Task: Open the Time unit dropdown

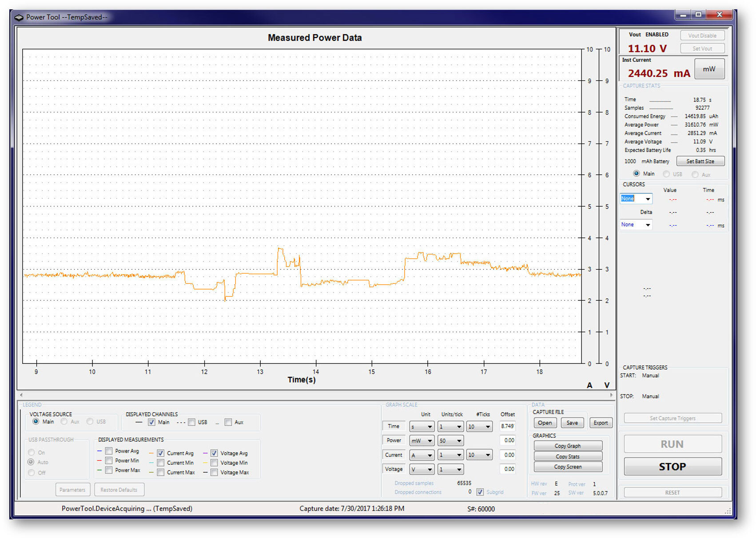Action: point(422,427)
